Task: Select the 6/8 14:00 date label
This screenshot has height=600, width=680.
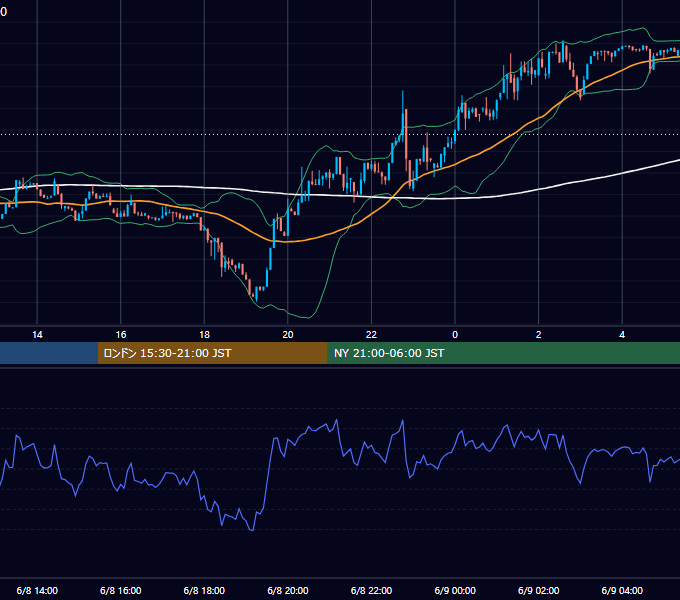Action: (37, 590)
